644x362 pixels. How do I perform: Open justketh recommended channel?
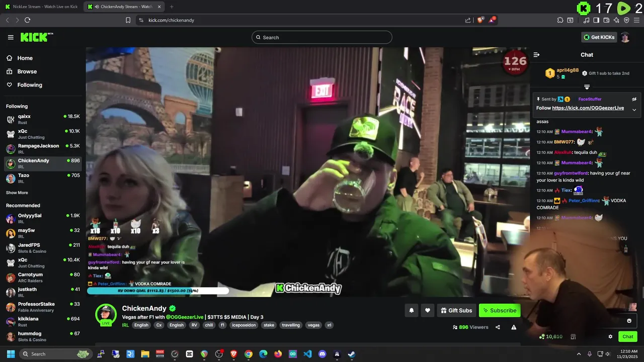(x=43, y=292)
